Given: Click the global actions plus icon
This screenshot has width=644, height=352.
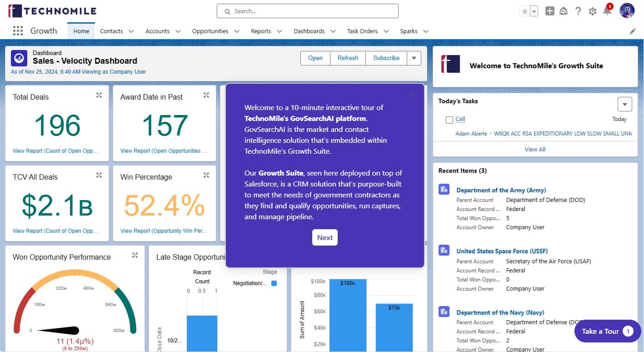Looking at the screenshot, I should pos(549,11).
